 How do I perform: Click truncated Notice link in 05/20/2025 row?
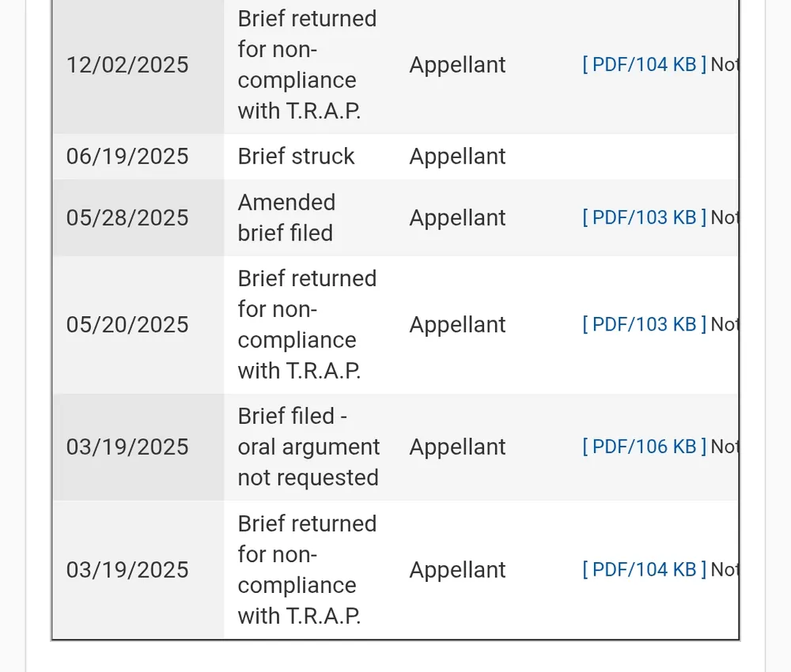[724, 324]
